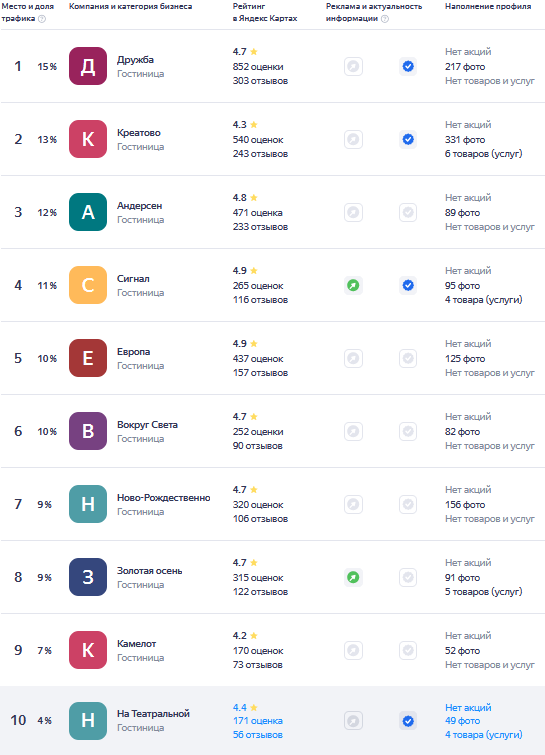Viewport: 545px width, 755px height.
Task: Click the blue verified checkmark for Креатово
Action: pyautogui.click(x=408, y=140)
